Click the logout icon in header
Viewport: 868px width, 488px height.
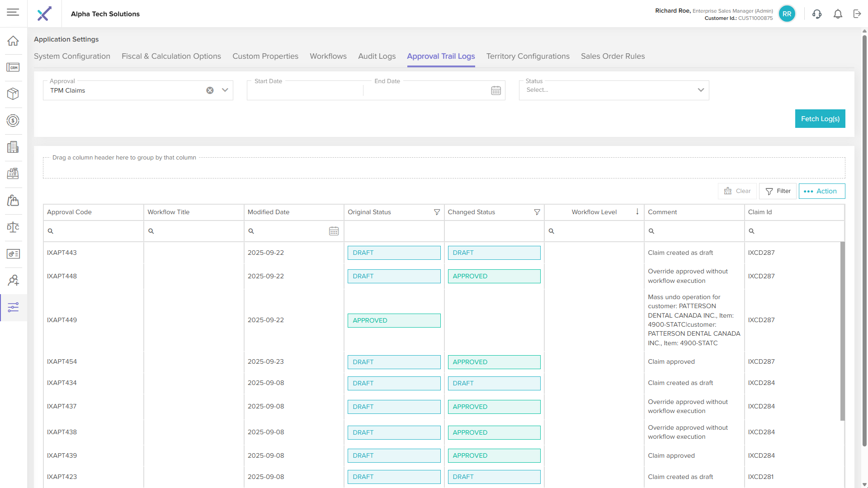coord(857,14)
